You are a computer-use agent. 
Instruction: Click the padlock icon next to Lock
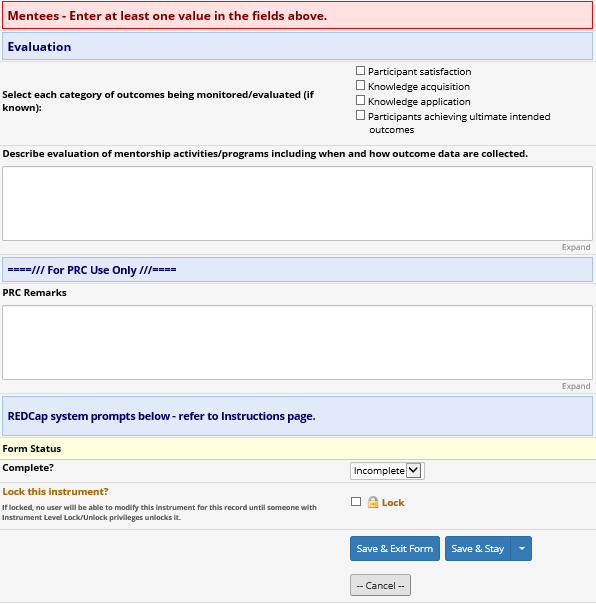373,502
